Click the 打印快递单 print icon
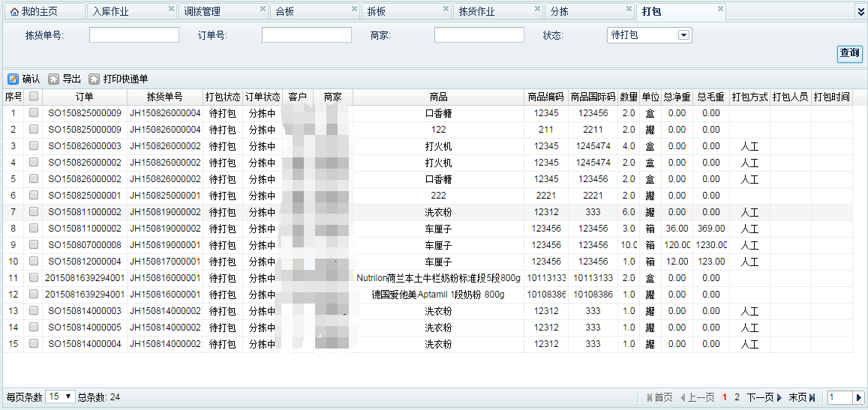 click(94, 79)
